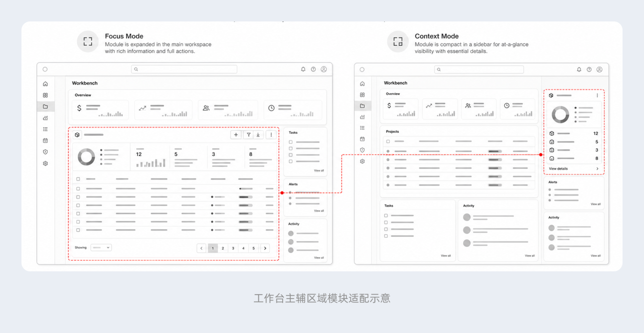Click the user profile icon in Context Mode header
The image size is (644, 333).
(x=599, y=70)
